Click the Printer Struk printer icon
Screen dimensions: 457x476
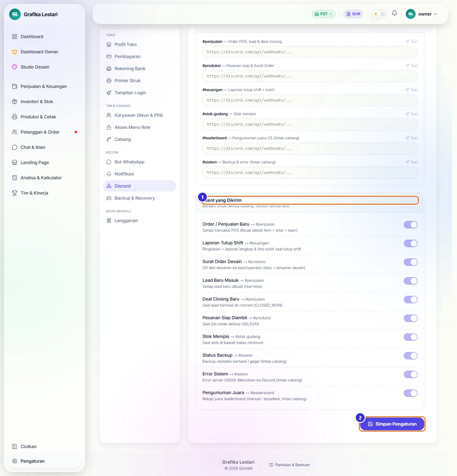[109, 81]
